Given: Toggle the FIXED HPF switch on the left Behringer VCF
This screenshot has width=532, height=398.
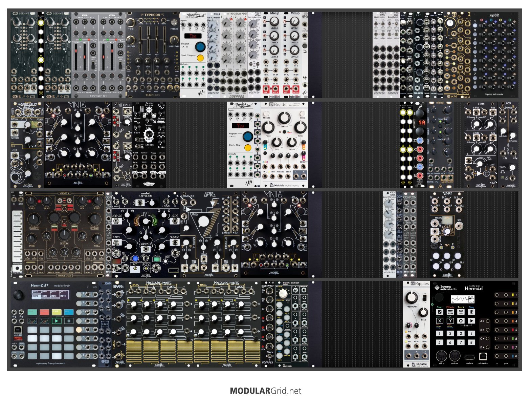Looking at the screenshot, I should [93, 65].
